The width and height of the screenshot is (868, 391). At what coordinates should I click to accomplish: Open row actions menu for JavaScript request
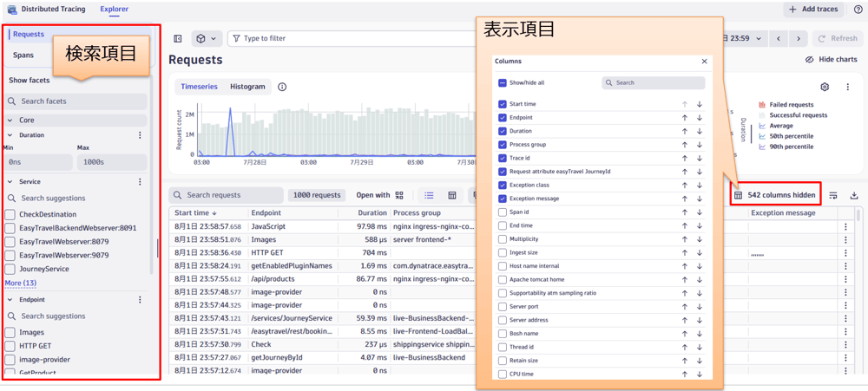coord(845,227)
